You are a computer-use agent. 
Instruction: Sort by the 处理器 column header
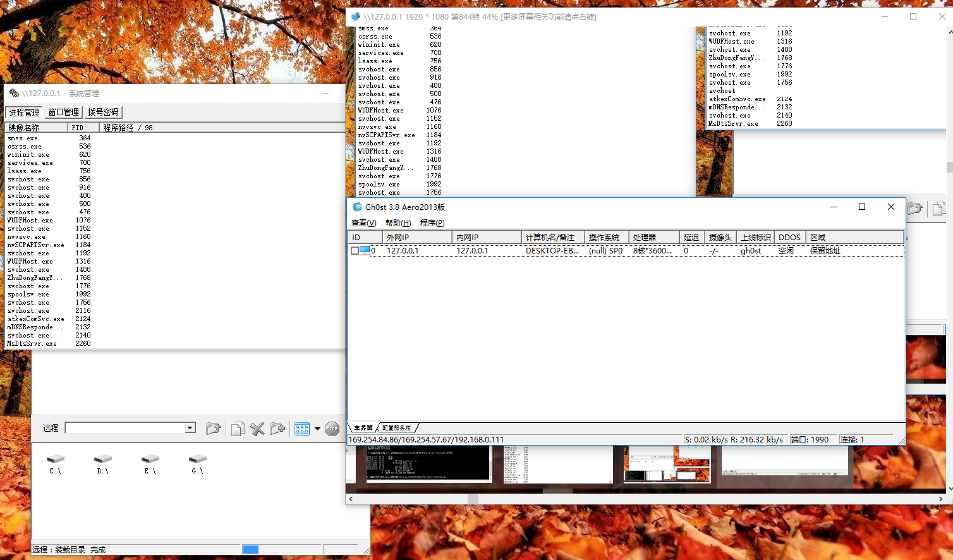coord(654,238)
